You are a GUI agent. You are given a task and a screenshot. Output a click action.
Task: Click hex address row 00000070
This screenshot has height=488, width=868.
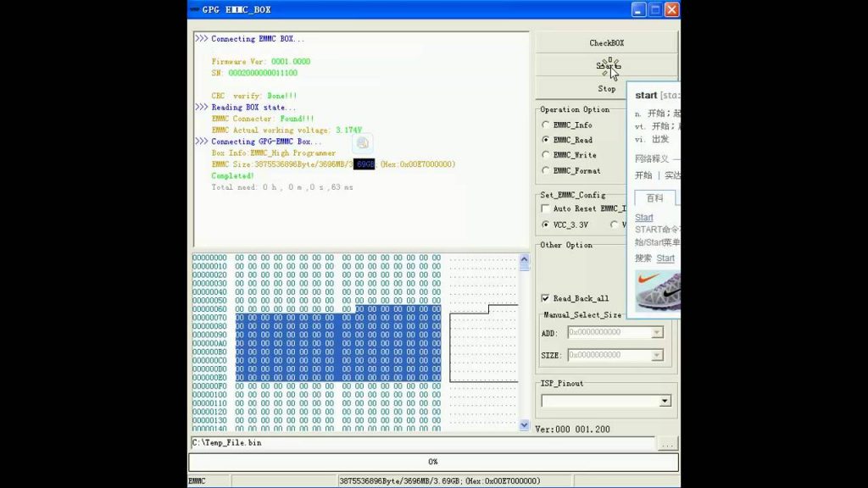(209, 318)
